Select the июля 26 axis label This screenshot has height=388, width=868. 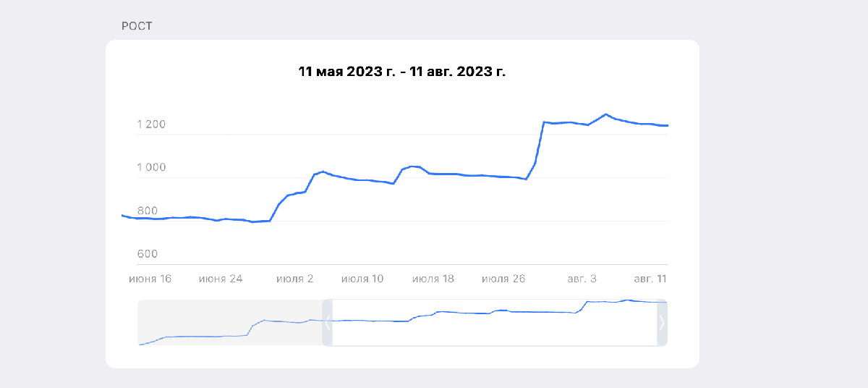pyautogui.click(x=504, y=278)
